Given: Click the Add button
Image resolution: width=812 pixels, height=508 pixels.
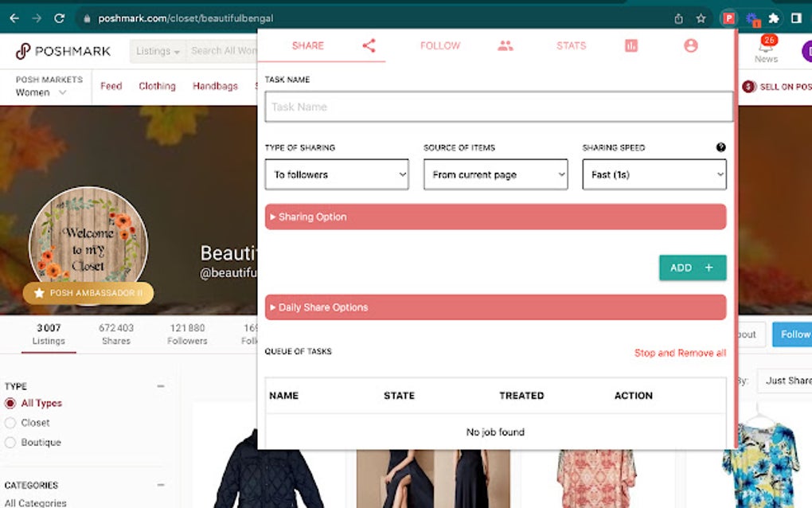Looking at the screenshot, I should click(693, 268).
